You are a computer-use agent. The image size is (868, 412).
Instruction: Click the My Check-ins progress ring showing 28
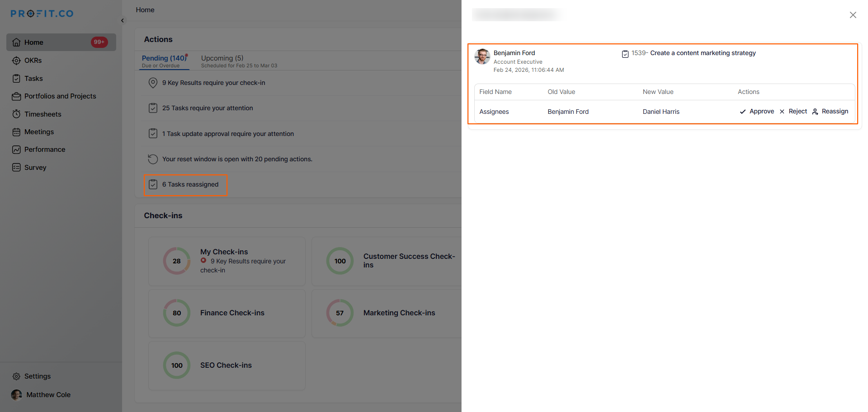coord(177,261)
